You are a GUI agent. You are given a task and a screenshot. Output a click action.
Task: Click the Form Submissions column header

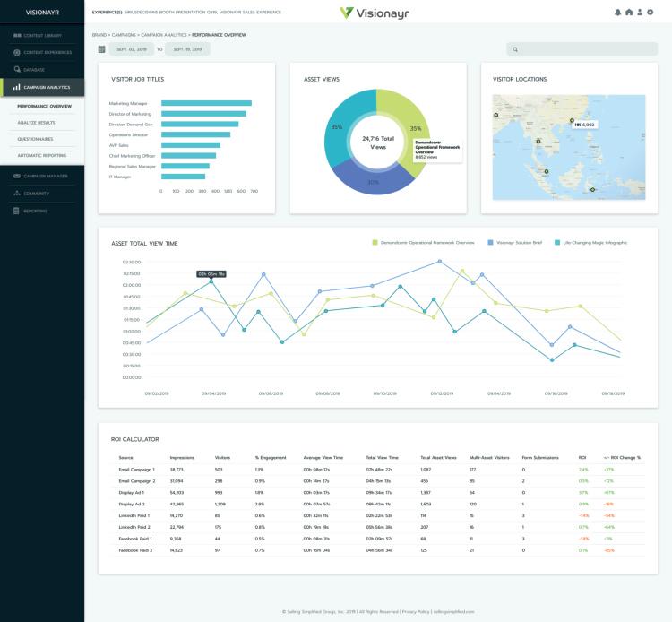tap(540, 458)
